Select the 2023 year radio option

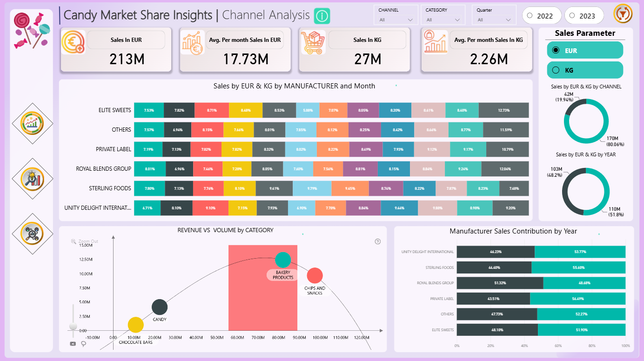(x=584, y=15)
